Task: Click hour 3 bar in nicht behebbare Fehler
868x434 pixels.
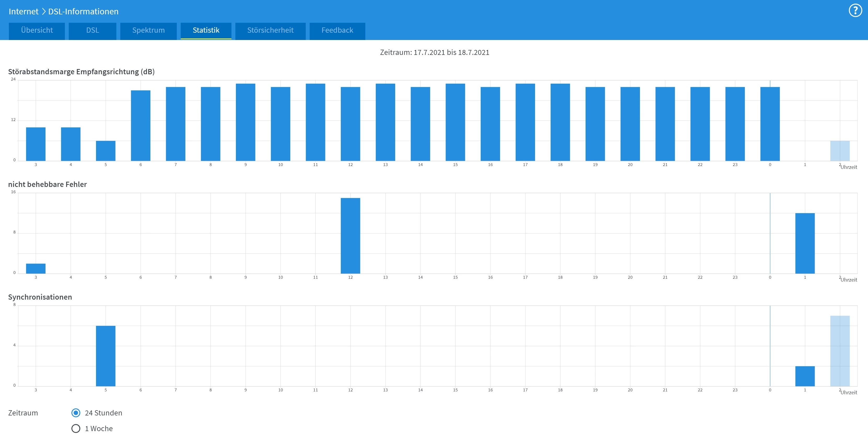Action: tap(36, 269)
